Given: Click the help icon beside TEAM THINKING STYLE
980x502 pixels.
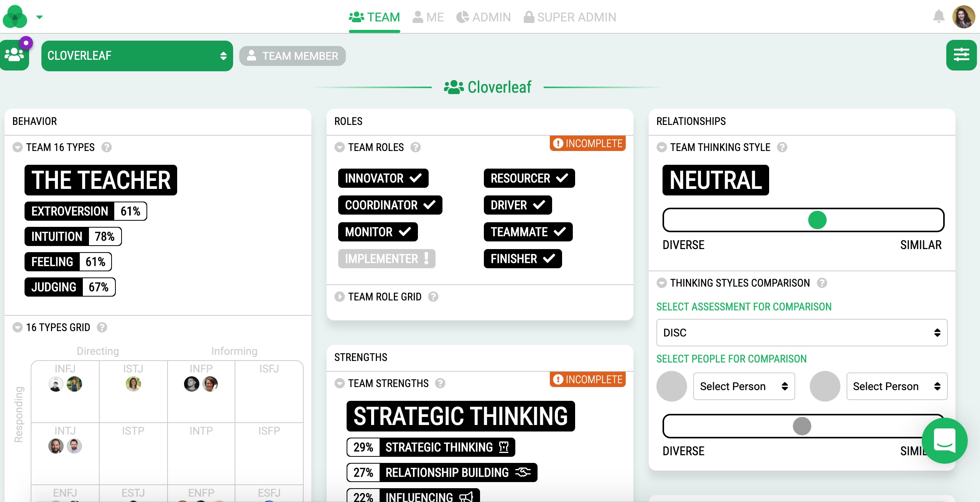Looking at the screenshot, I should (782, 147).
